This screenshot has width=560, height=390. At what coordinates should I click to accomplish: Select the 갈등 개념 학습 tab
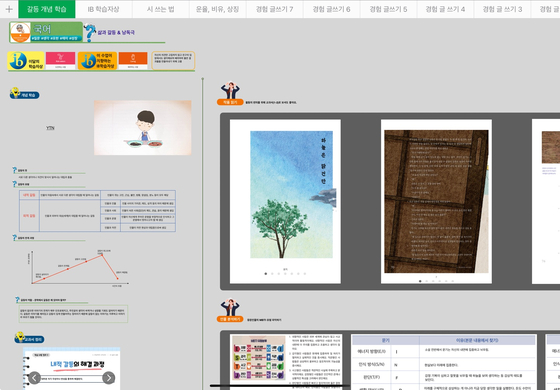tap(47, 9)
